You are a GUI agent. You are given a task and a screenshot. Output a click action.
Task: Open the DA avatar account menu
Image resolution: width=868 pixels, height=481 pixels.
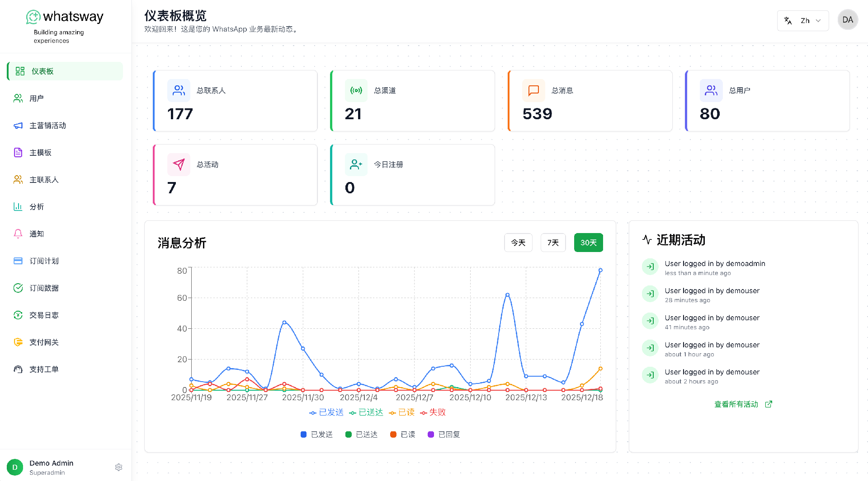(x=848, y=20)
